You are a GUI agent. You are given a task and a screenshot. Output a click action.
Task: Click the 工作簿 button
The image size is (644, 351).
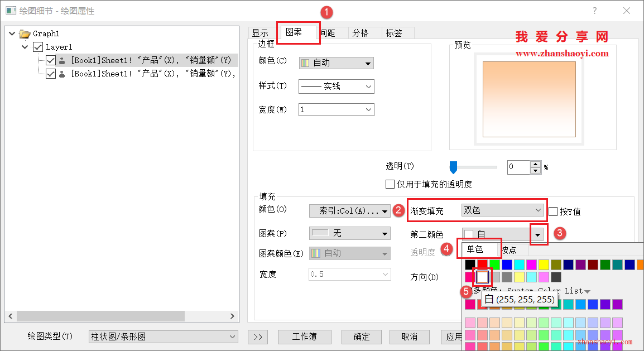click(x=304, y=336)
